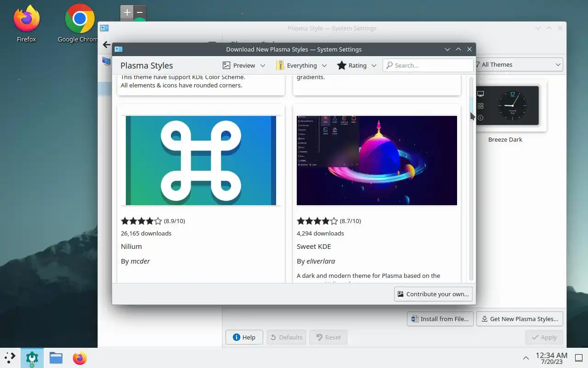588x368 pixels.
Task: Click the Search field in Plasma Styles
Action: (x=428, y=65)
